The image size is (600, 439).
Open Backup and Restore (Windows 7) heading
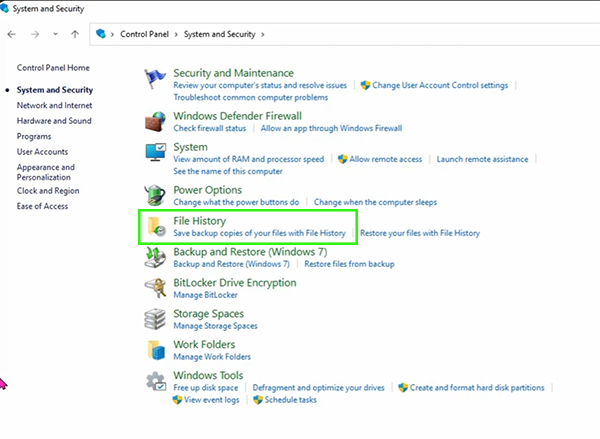[x=250, y=252]
